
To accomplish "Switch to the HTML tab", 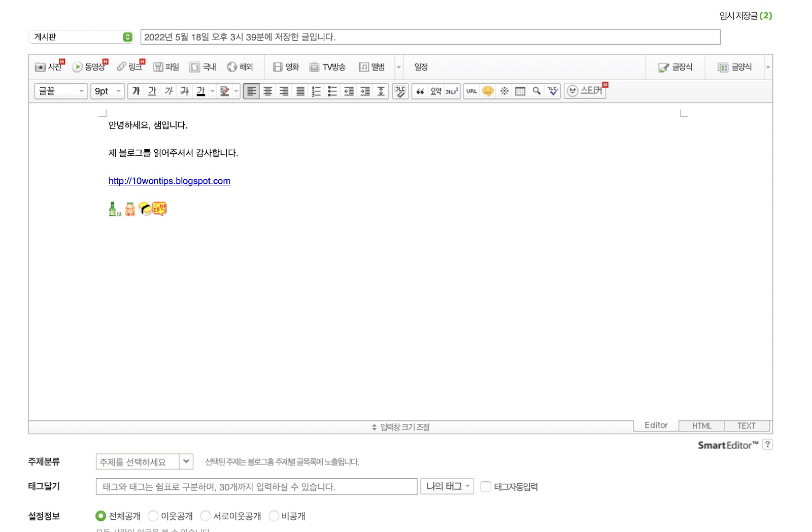I will coord(702,426).
